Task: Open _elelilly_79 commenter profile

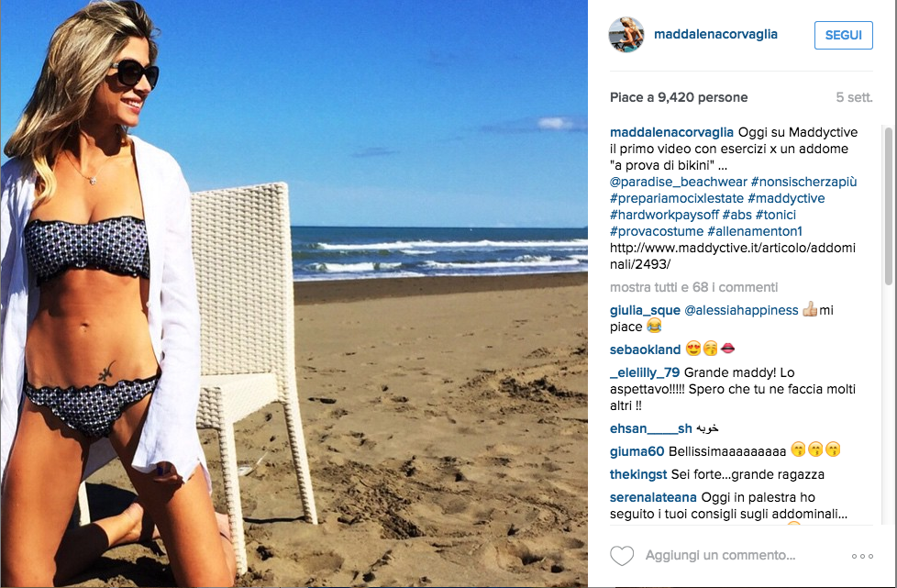Action: (x=645, y=373)
